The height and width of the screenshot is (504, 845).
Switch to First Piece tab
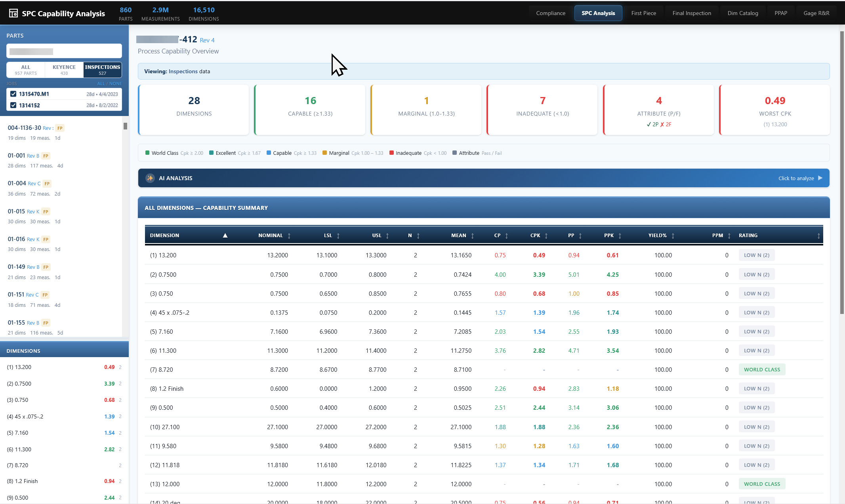[643, 13]
